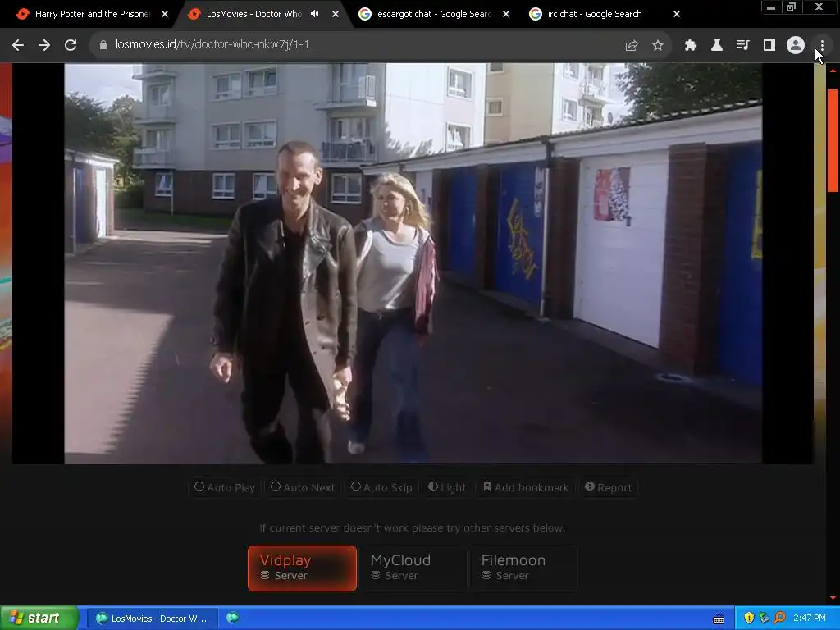Toggle Auto Next option
This screenshot has width=840, height=630.
303,487
